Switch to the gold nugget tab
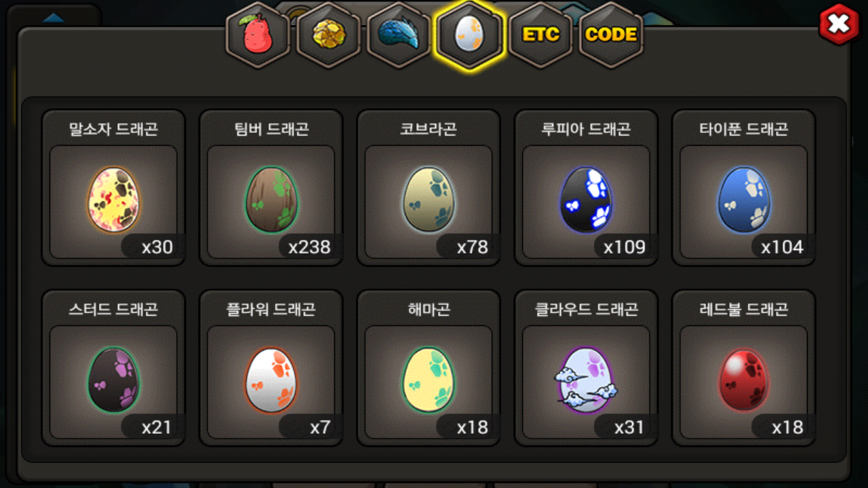The image size is (868, 488). point(328,35)
